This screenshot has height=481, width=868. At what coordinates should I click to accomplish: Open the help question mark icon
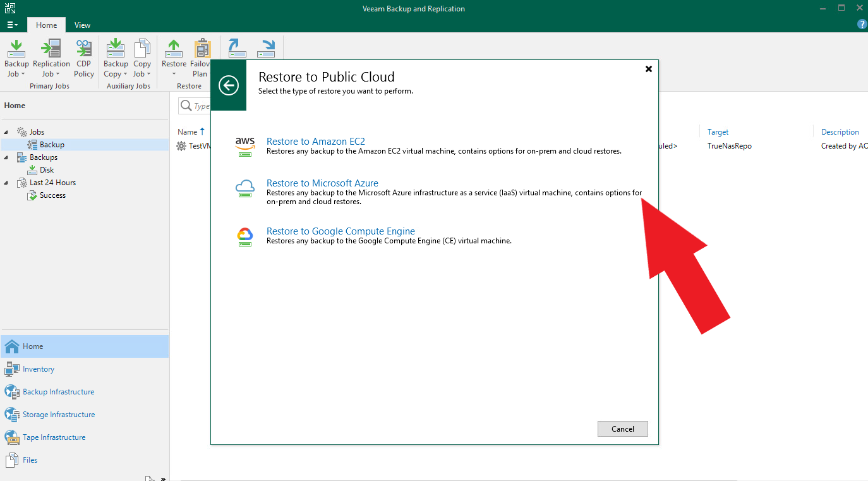click(x=862, y=25)
